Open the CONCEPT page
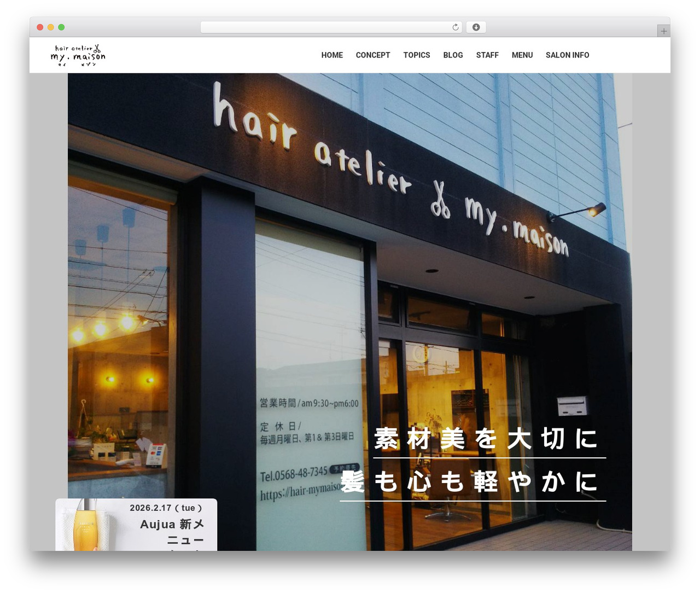The width and height of the screenshot is (700, 593). click(x=373, y=55)
